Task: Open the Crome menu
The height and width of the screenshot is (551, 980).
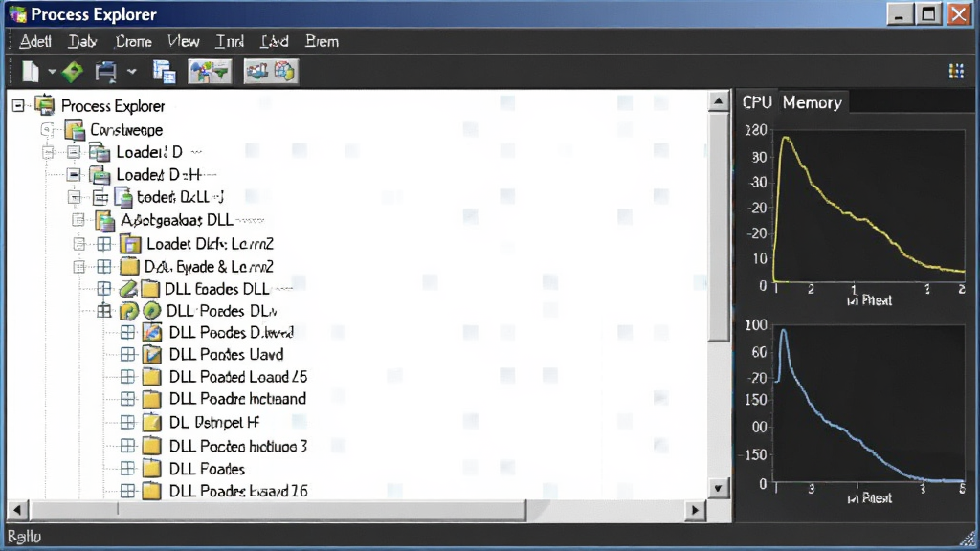Action: (x=134, y=42)
